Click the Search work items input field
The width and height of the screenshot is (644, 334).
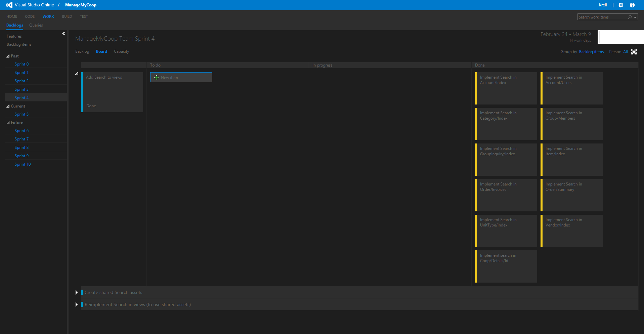click(x=601, y=17)
